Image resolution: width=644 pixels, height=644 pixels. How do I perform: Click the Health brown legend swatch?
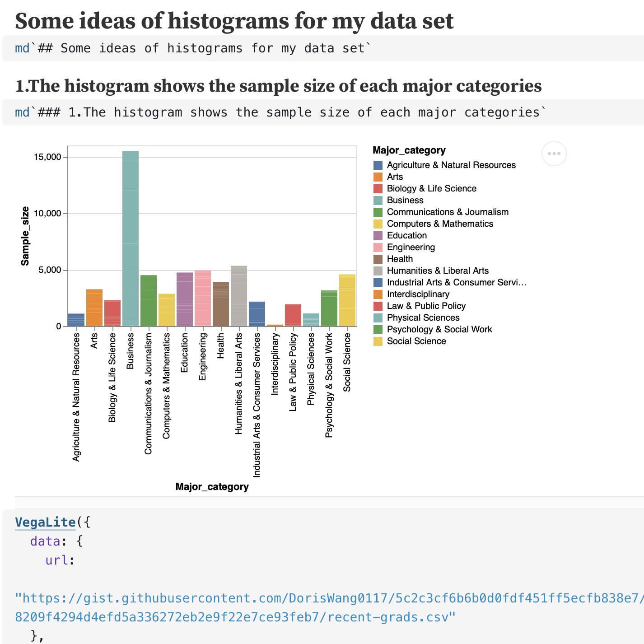378,259
